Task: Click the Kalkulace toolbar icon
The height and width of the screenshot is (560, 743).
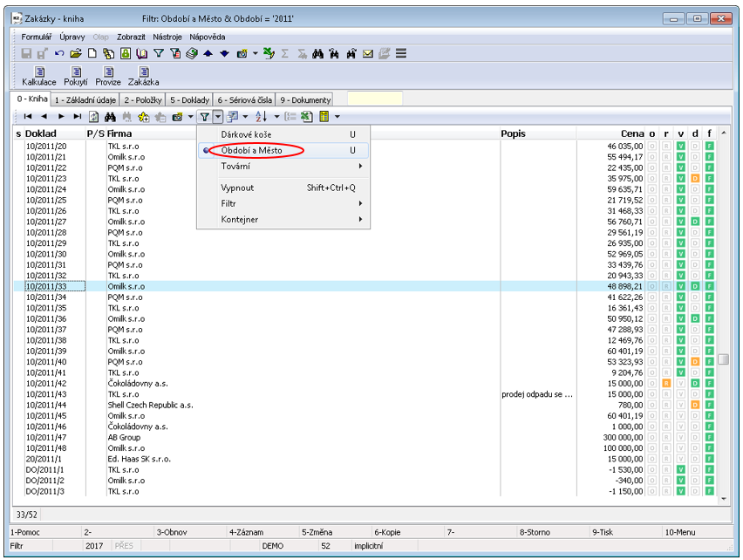Action: click(39, 72)
